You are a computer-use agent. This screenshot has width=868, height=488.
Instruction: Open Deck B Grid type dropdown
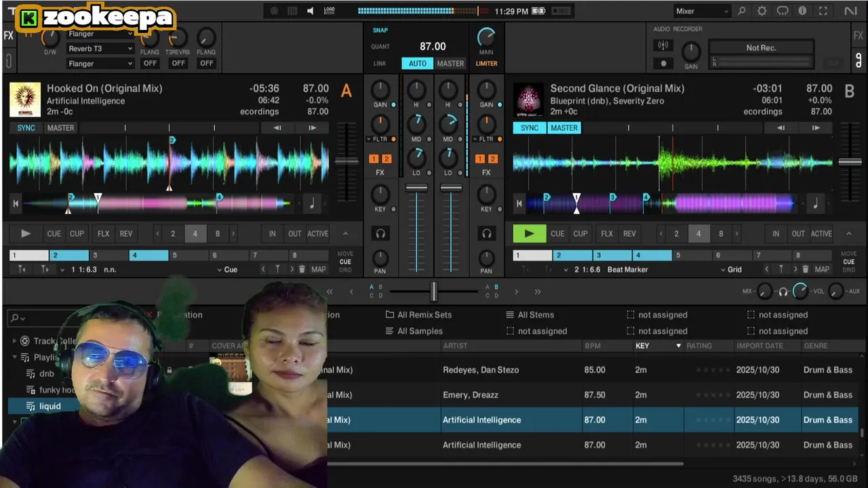coord(731,269)
